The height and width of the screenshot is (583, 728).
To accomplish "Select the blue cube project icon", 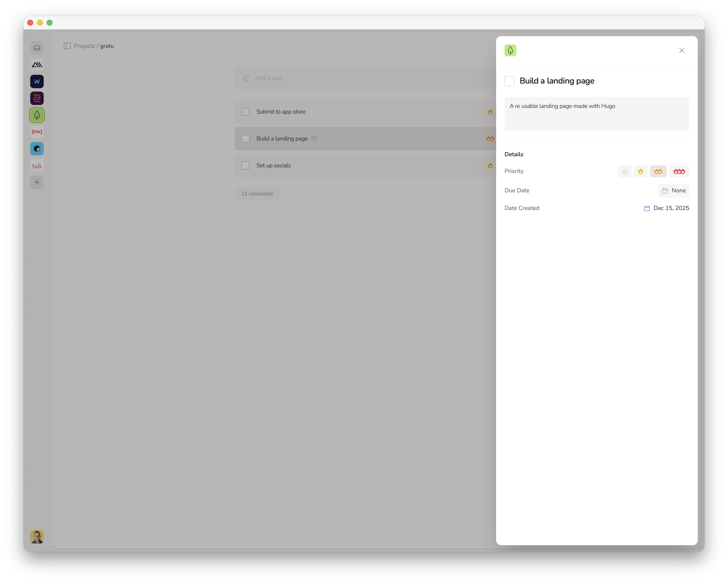I will pos(37,149).
